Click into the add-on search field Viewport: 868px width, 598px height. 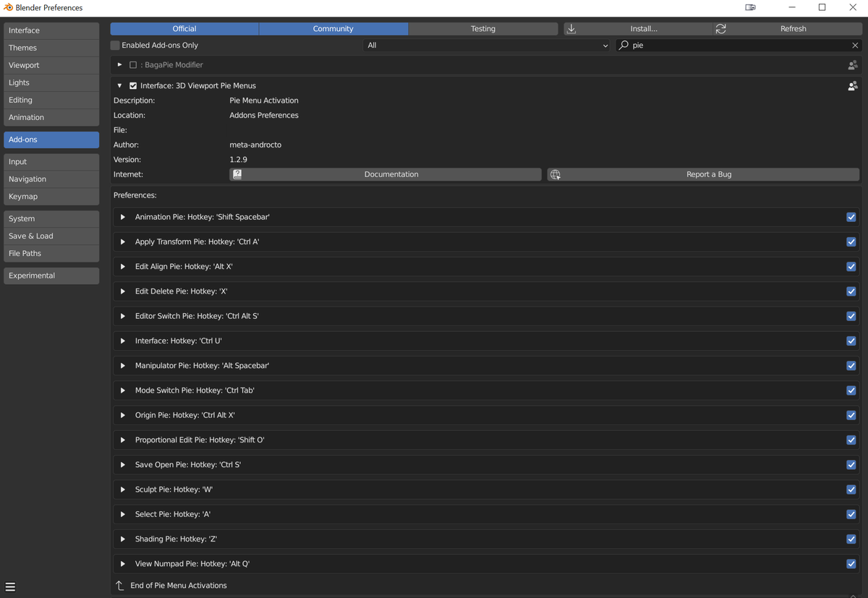738,45
